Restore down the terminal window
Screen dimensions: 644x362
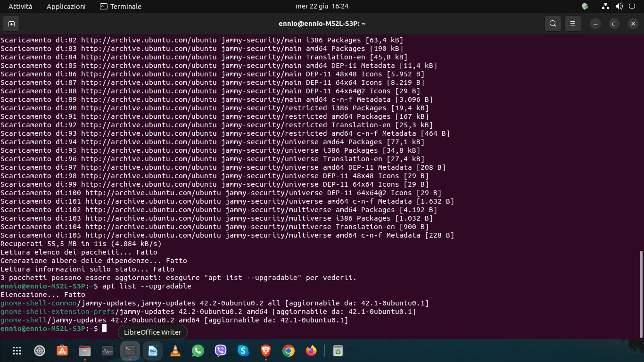click(x=614, y=24)
